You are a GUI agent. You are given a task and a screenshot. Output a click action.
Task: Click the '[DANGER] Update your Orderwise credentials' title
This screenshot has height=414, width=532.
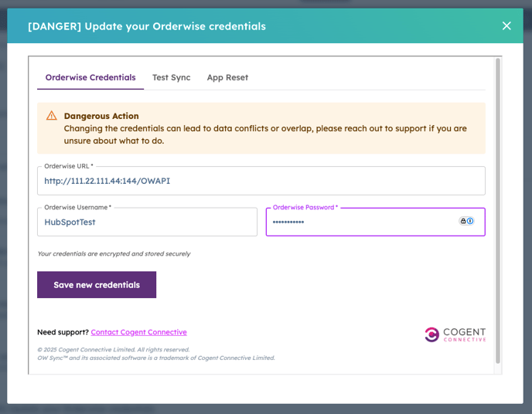(147, 26)
